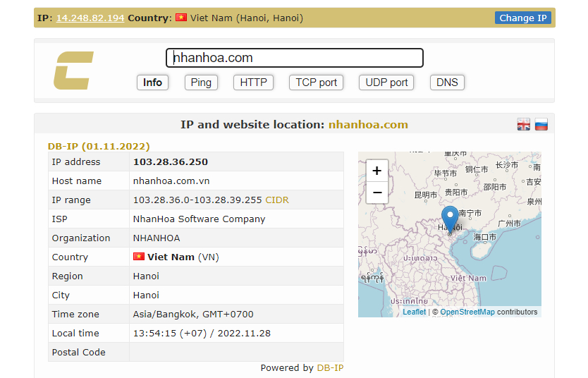Select the City value Hanoi
Image resolution: width=588 pixels, height=378 pixels.
pos(146,295)
